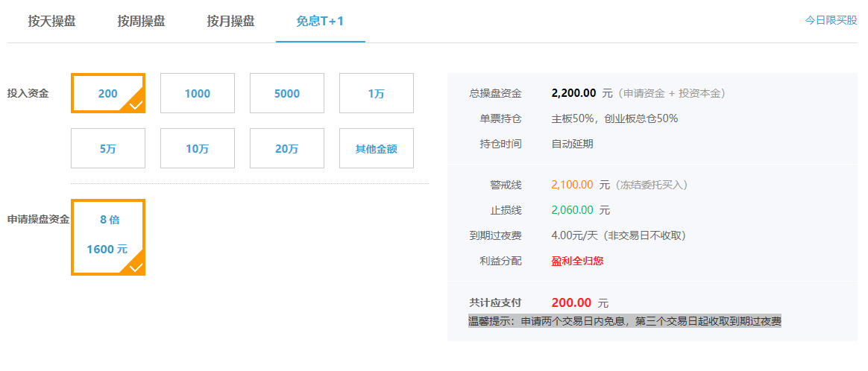Open the 按月操盘 tab
The height and width of the screenshot is (371, 868).
pos(231,22)
